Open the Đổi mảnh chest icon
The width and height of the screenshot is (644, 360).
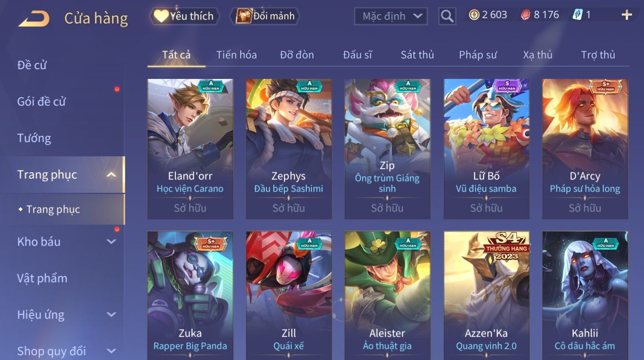point(244,16)
